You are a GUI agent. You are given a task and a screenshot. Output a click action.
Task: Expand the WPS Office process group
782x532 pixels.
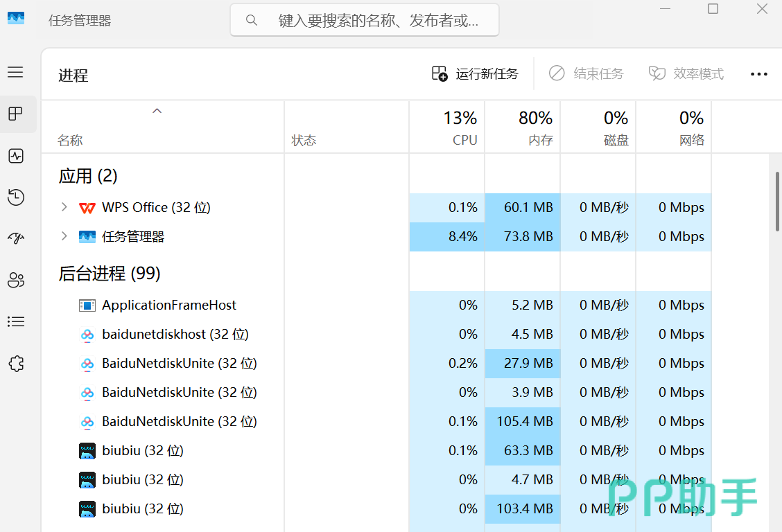tap(64, 206)
